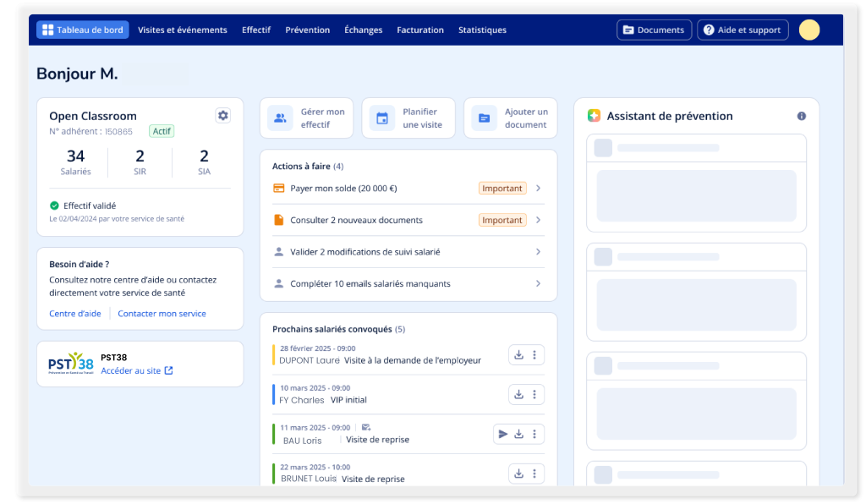Screen dimensions: 866x504
Task: Open more options for FY Charles
Action: pos(534,394)
